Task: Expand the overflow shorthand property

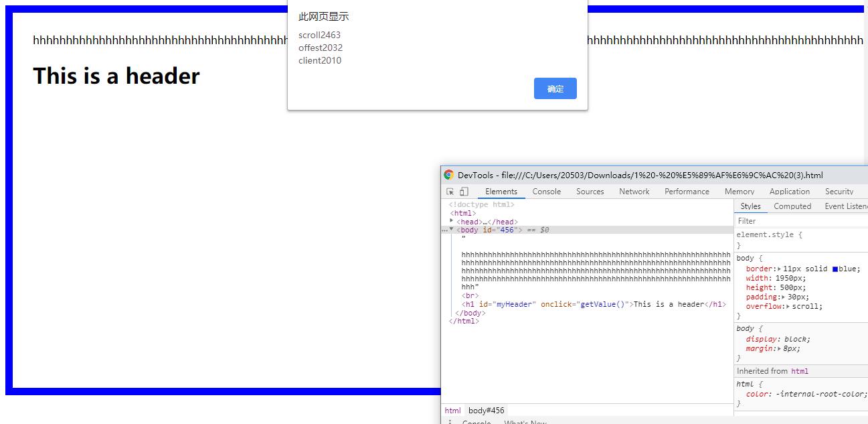Action: (788, 306)
